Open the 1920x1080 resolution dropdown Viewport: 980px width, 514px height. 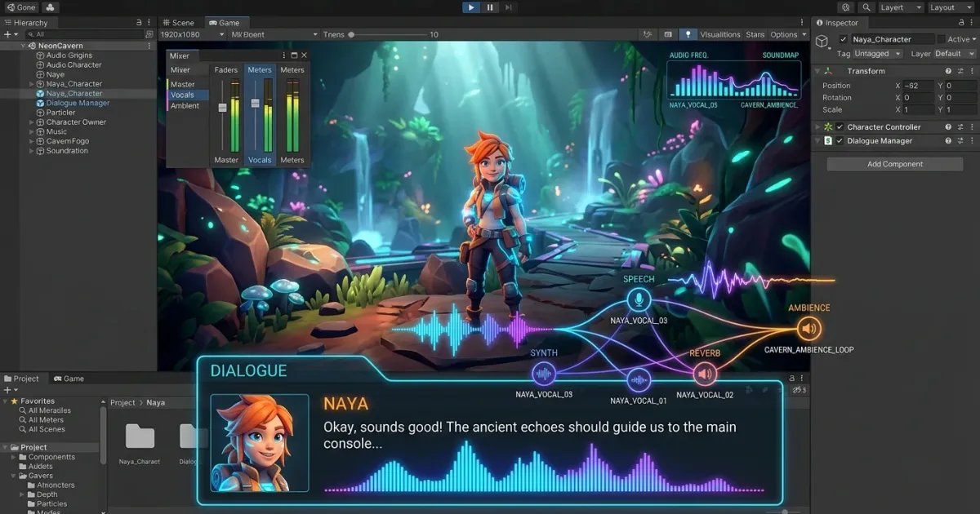click(193, 34)
